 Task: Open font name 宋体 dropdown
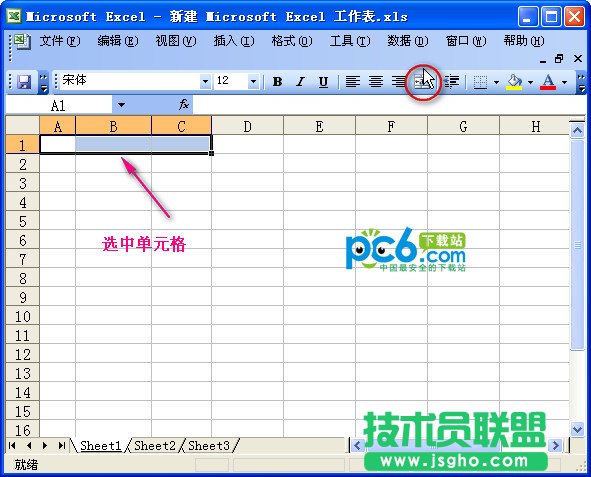click(x=205, y=81)
